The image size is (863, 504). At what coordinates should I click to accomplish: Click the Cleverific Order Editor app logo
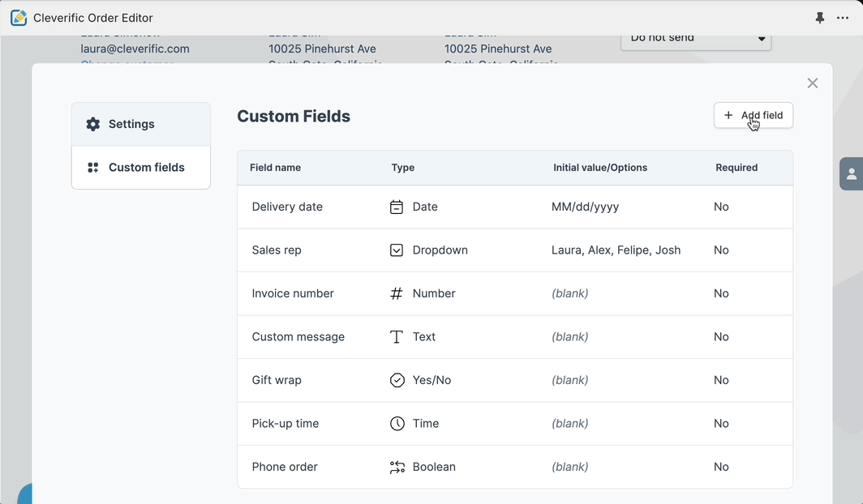[19, 18]
